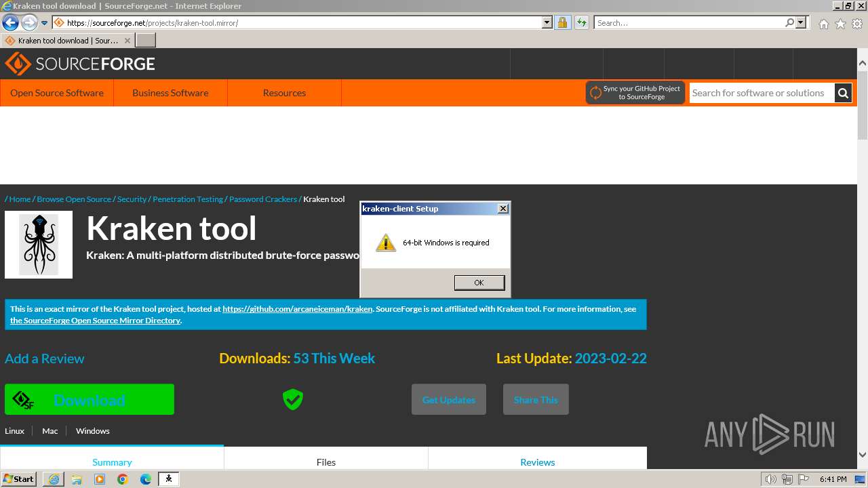Click the Action Center flag icon

coord(803,479)
